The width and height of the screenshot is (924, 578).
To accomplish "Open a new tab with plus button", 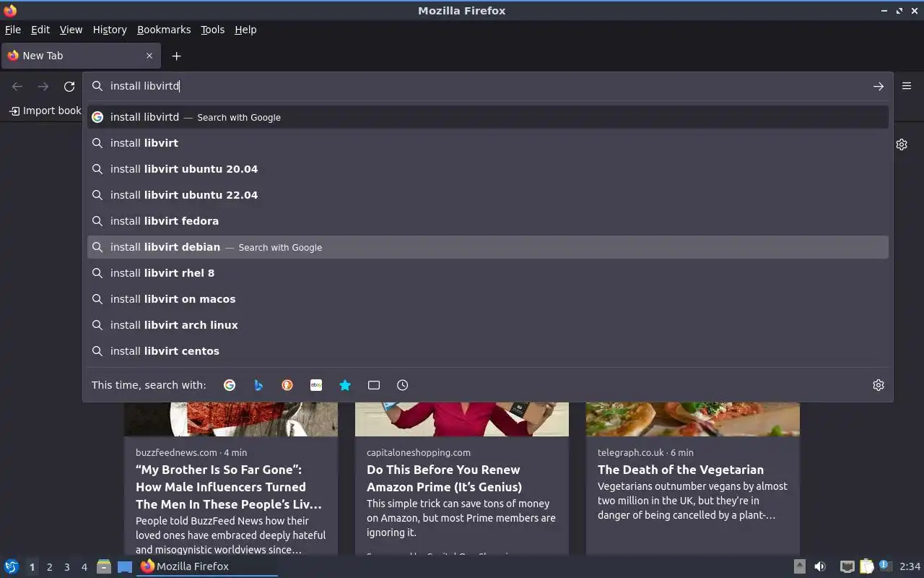I will [176, 56].
